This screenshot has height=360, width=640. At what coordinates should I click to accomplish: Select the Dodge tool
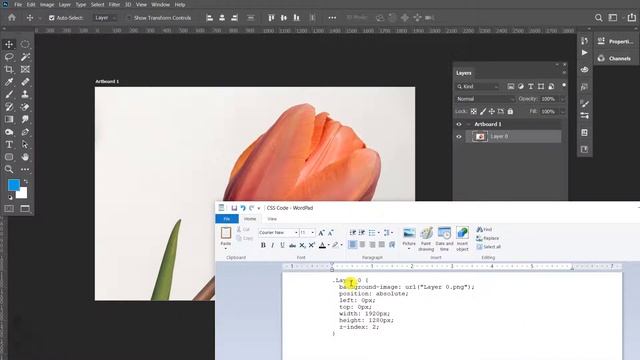[x=9, y=132]
